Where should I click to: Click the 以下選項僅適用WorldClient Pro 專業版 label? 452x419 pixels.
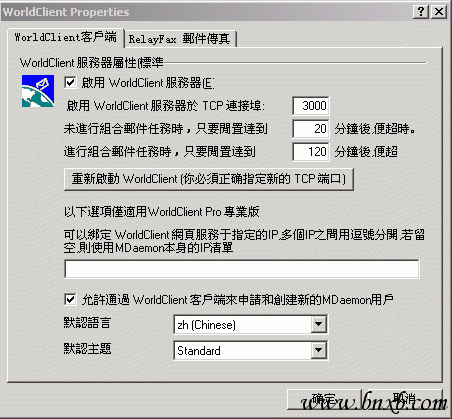click(162, 212)
